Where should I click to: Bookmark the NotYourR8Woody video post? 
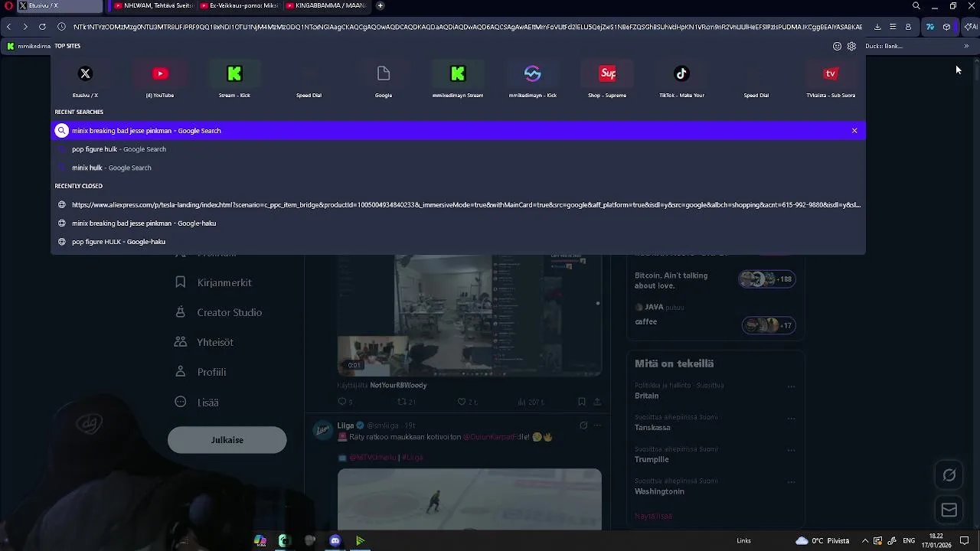[x=582, y=402]
